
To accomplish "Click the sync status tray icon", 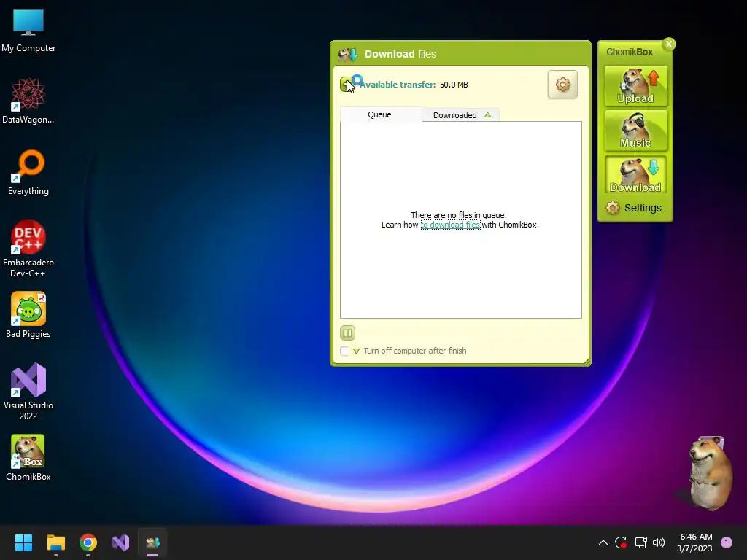I will [621, 542].
